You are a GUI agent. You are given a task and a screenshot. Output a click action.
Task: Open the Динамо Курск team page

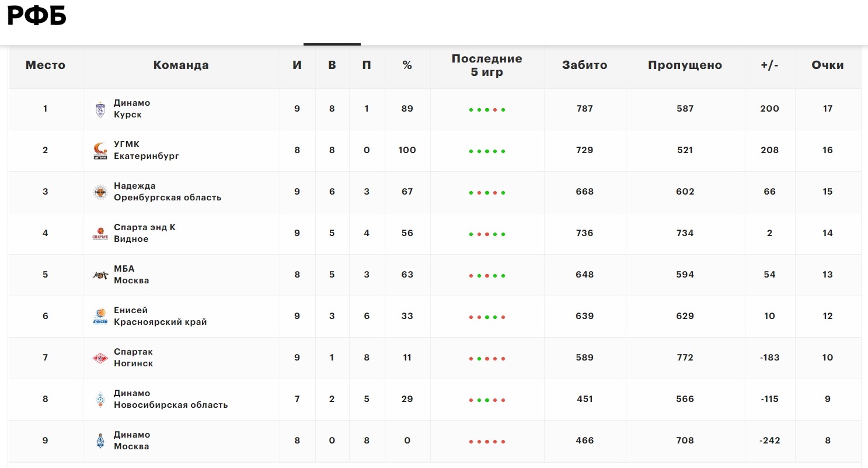[x=132, y=109]
